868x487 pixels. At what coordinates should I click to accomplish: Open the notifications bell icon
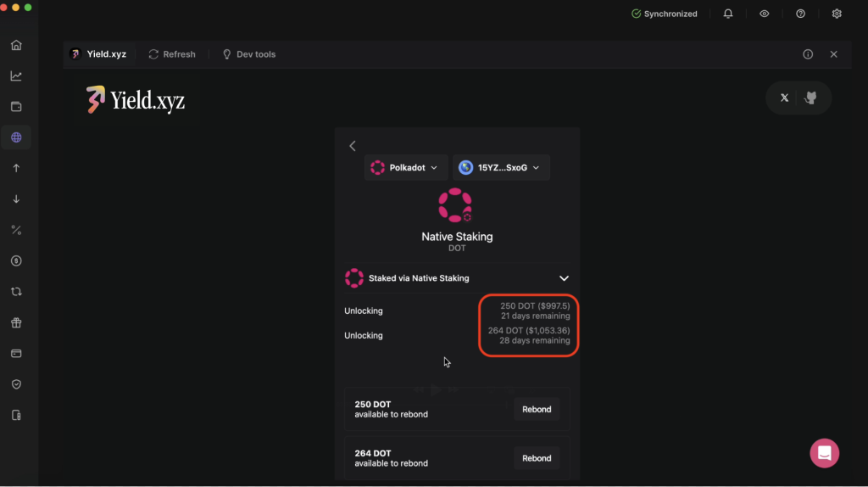(728, 14)
